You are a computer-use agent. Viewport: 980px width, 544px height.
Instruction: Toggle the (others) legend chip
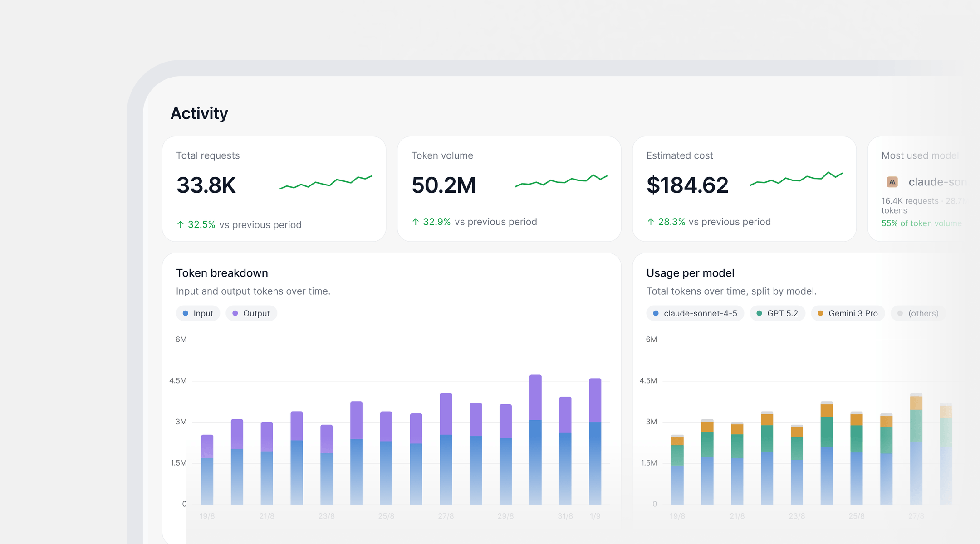tap(918, 313)
